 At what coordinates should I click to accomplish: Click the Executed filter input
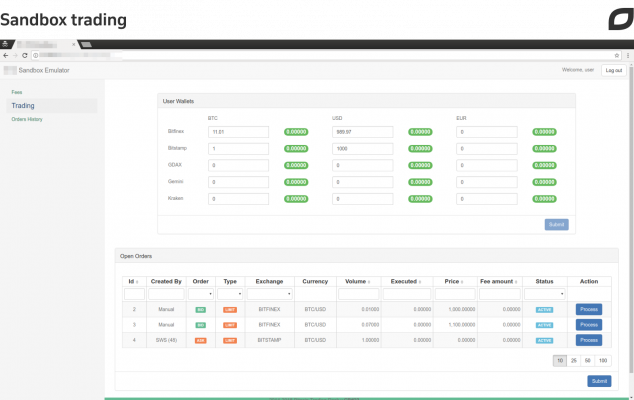click(407, 294)
